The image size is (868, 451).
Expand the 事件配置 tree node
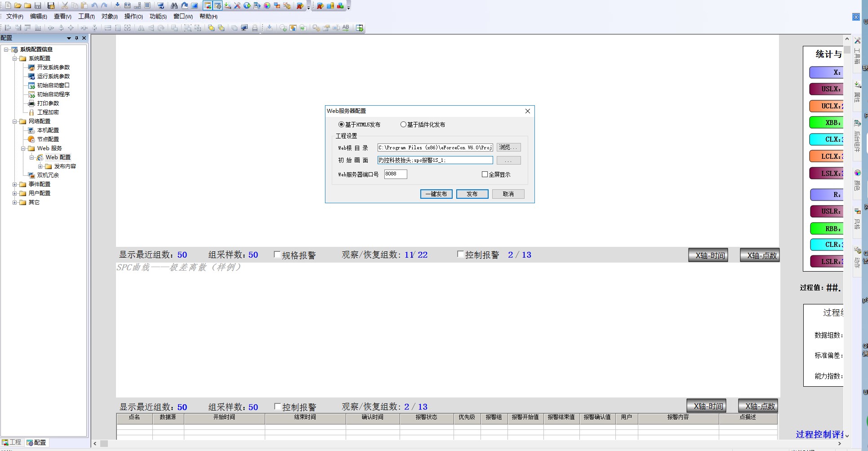point(14,184)
